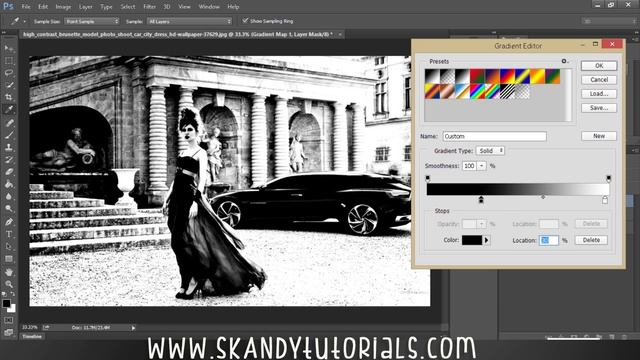640x360 pixels.
Task: Select the Spot Healing Brush tool
Action: tap(9, 122)
